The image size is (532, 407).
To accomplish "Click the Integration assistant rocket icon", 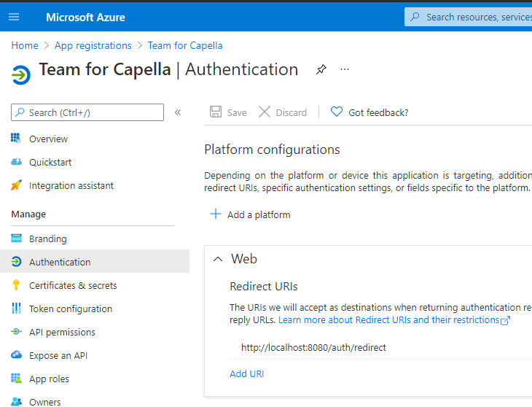I will (x=16, y=185).
